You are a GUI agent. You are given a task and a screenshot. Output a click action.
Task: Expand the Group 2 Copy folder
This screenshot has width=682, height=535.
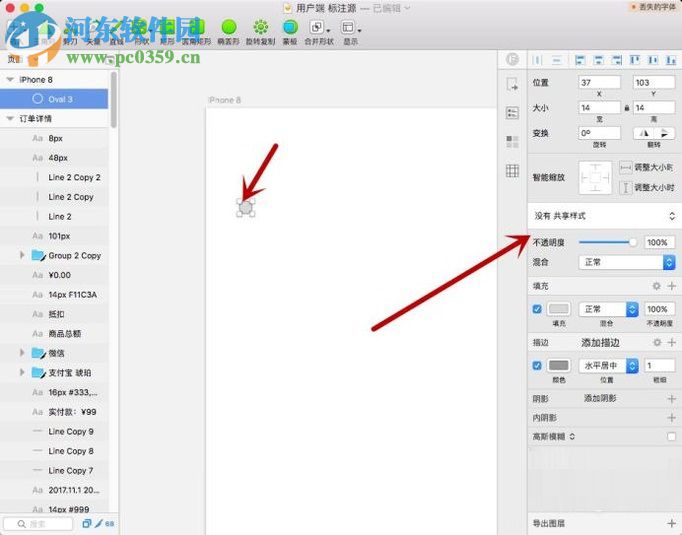tap(22, 255)
